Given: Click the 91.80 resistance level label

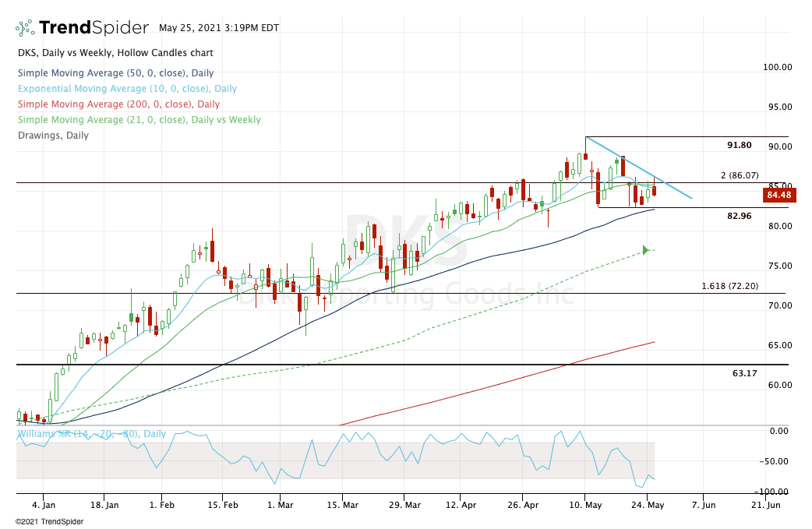Looking at the screenshot, I should pyautogui.click(x=739, y=145).
